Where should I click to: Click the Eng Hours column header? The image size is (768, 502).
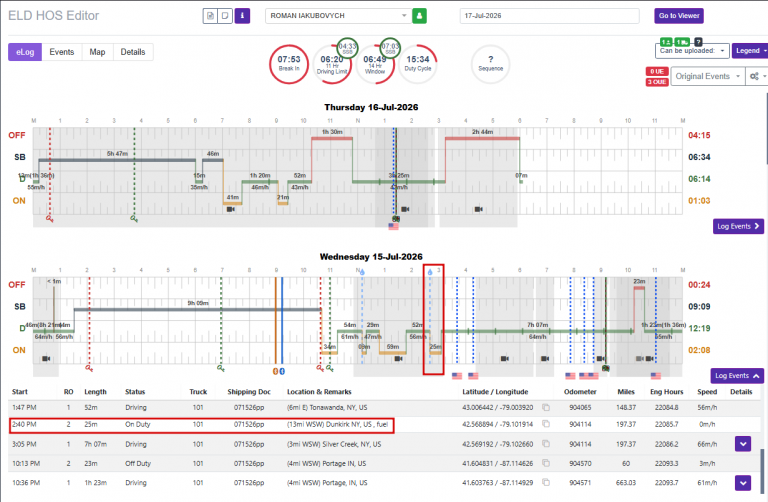[x=667, y=392]
